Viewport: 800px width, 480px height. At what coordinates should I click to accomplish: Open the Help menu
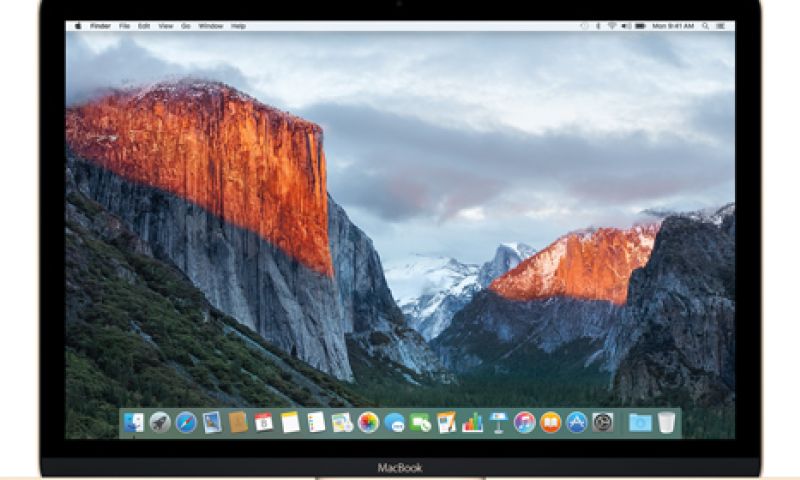(x=238, y=26)
